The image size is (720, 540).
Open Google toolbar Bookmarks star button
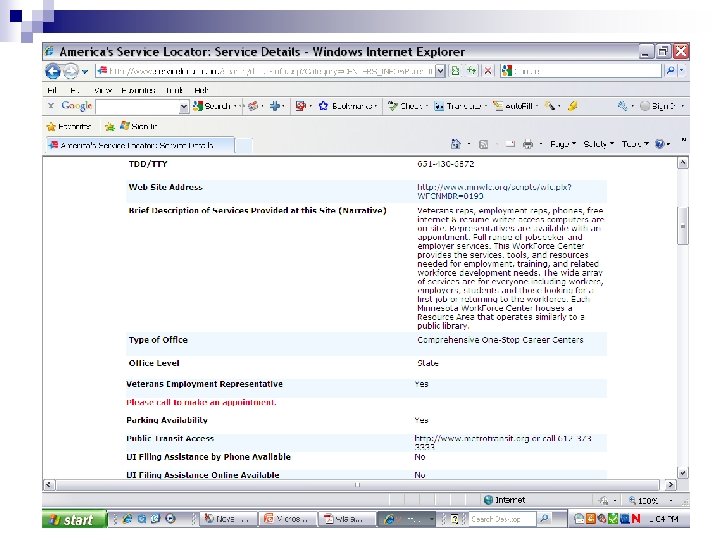(x=348, y=106)
